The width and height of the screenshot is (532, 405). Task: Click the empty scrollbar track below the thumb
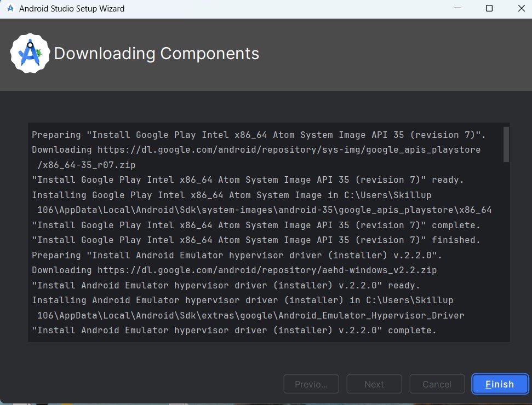[506, 251]
